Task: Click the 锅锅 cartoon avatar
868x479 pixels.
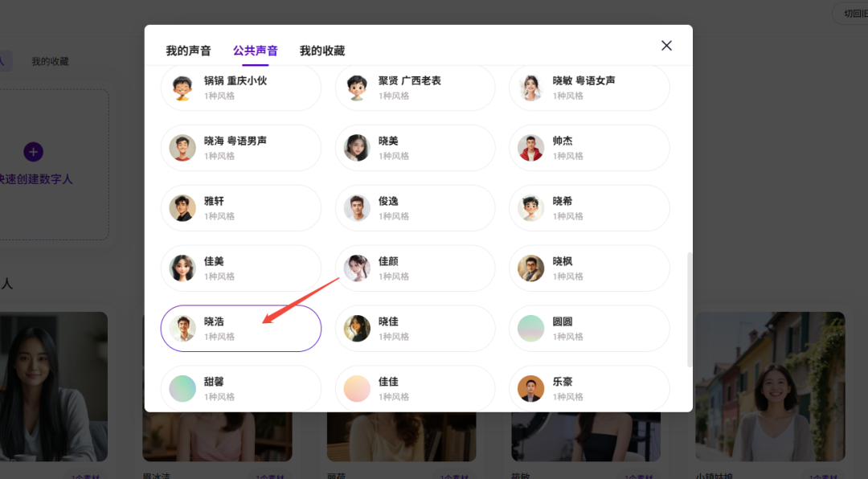Action: tap(182, 88)
